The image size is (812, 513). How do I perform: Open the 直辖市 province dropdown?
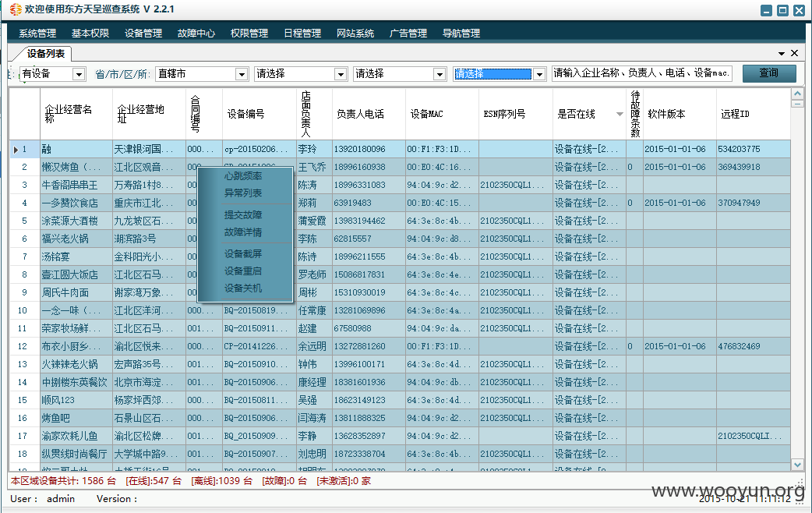[242, 74]
